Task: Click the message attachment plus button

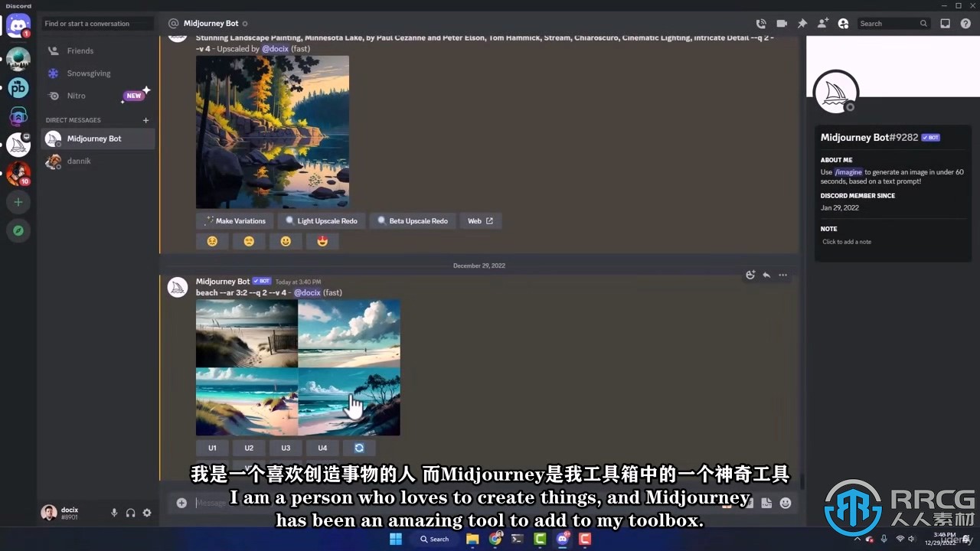Action: pyautogui.click(x=181, y=503)
